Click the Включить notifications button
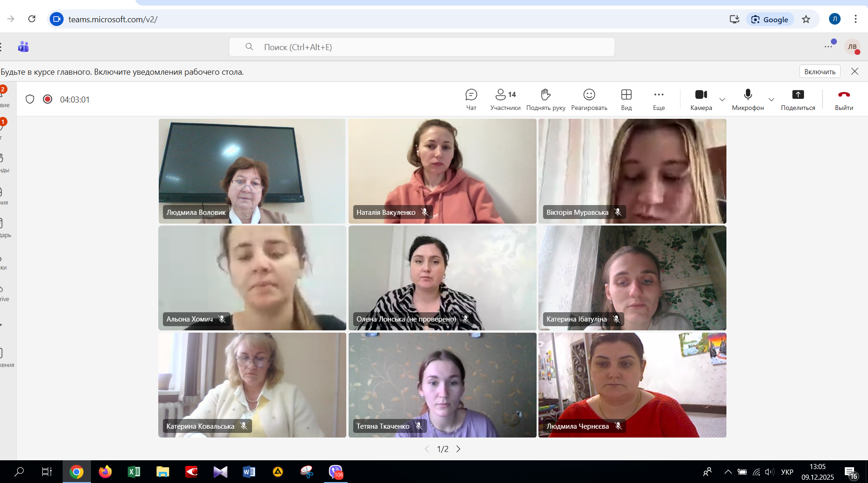 pyautogui.click(x=819, y=71)
